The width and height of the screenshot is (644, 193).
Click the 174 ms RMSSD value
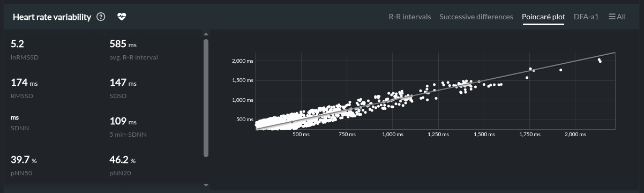pos(24,83)
